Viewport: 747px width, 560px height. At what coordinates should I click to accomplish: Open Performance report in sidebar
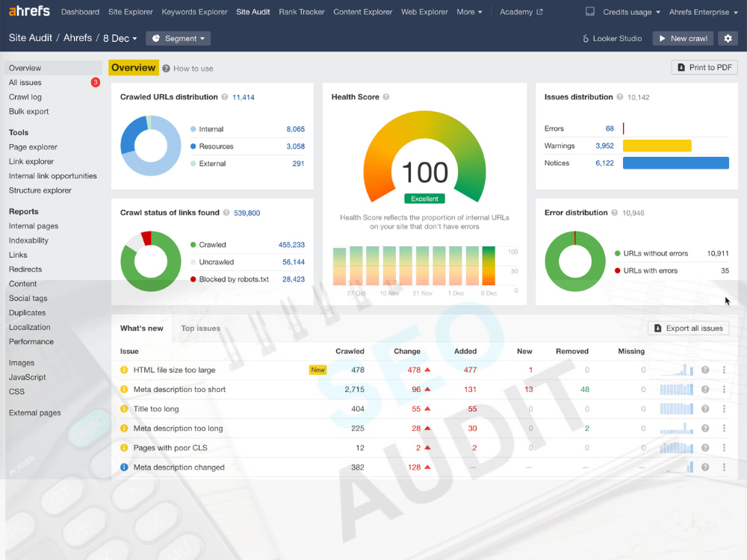click(x=31, y=341)
